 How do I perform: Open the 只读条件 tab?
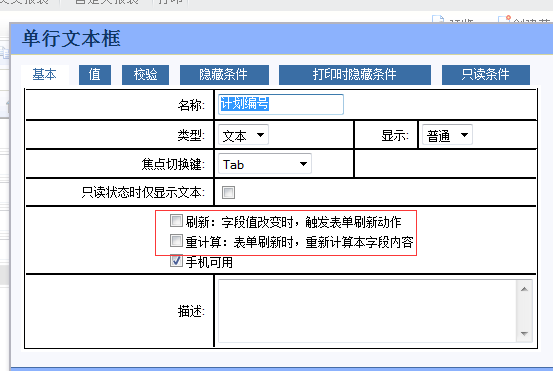(486, 75)
